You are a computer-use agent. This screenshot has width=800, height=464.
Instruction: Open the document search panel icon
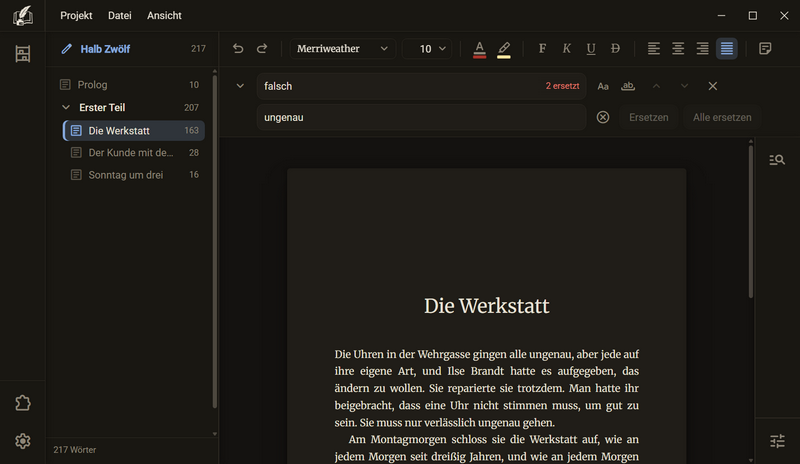[777, 160]
